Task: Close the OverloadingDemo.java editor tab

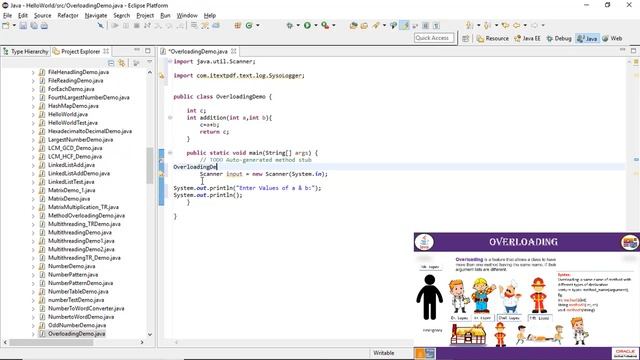Action: (233, 51)
